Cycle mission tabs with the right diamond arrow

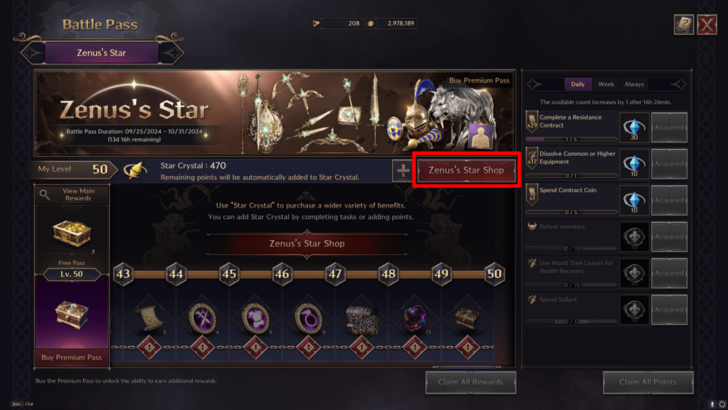tap(679, 84)
